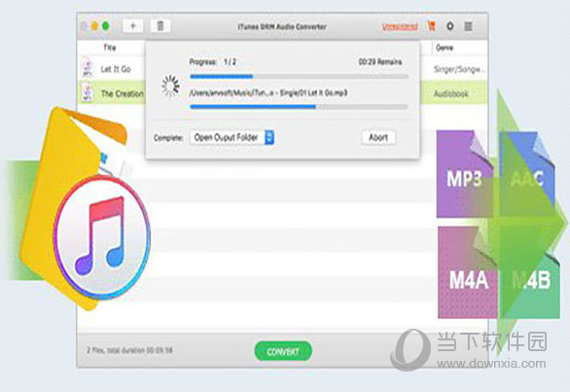The image size is (570, 392).
Task: Click The Creation file icon
Action: pos(88,92)
